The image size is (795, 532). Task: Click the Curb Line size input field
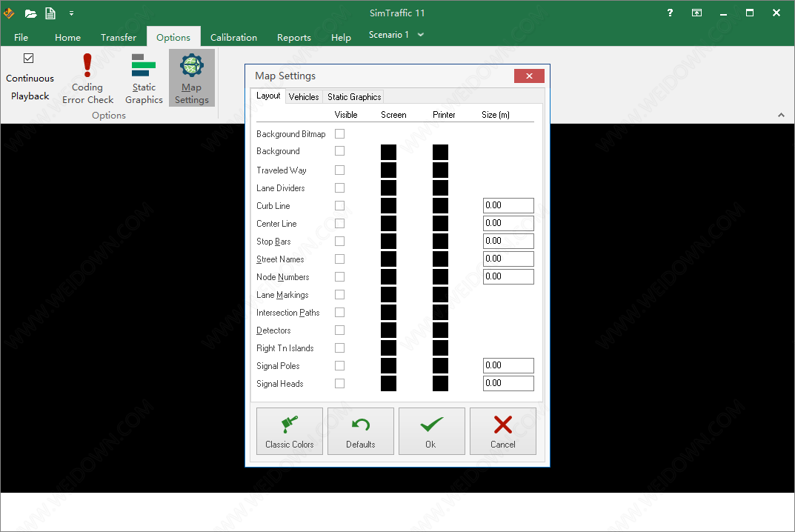coord(508,206)
